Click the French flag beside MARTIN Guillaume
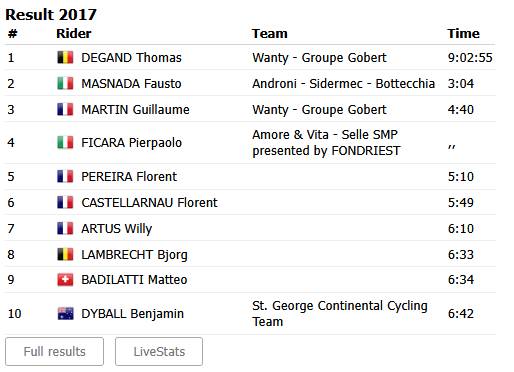Image resolution: width=514 pixels, height=372 pixels. pyautogui.click(x=65, y=109)
